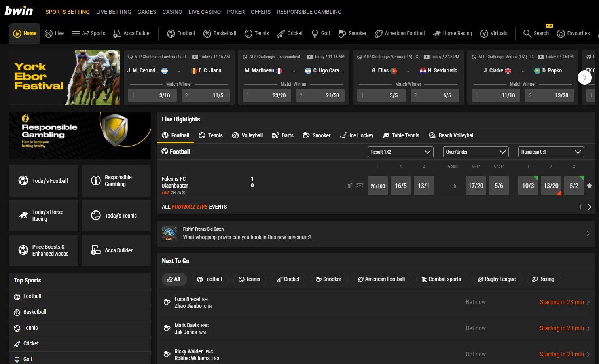Switch to Beach Volleyball live tab
The height and width of the screenshot is (364, 599).
[x=452, y=135]
